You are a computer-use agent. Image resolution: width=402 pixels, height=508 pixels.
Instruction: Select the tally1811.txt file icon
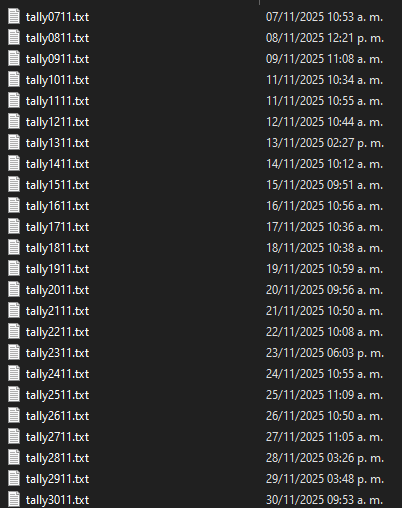coord(14,248)
